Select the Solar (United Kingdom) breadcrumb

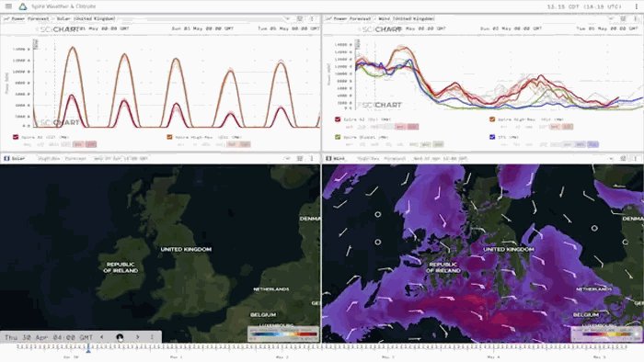pyautogui.click(x=86, y=19)
